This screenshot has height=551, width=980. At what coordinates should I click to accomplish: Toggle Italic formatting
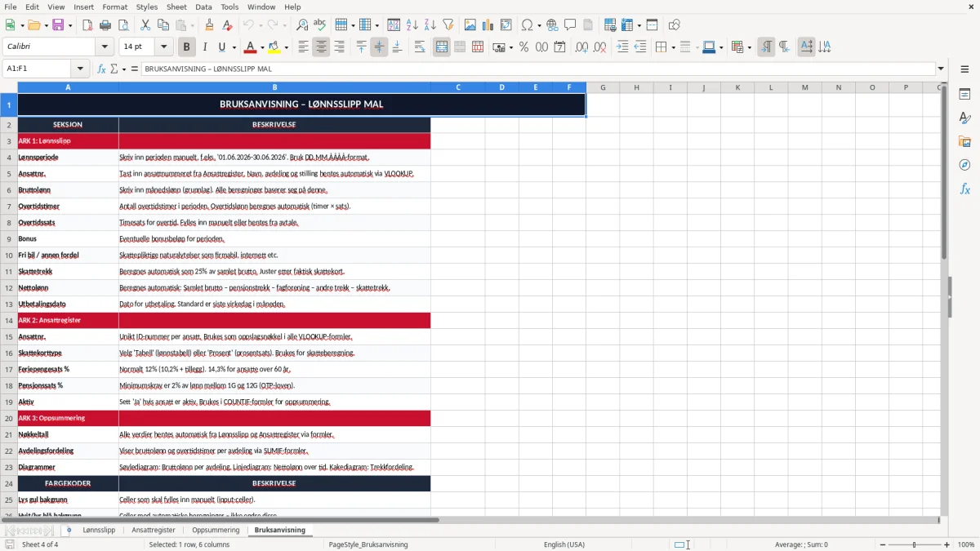coord(204,47)
